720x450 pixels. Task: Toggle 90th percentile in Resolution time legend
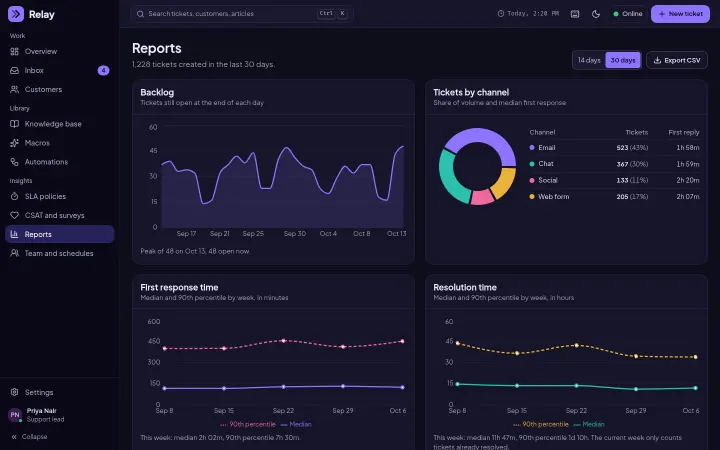click(541, 424)
